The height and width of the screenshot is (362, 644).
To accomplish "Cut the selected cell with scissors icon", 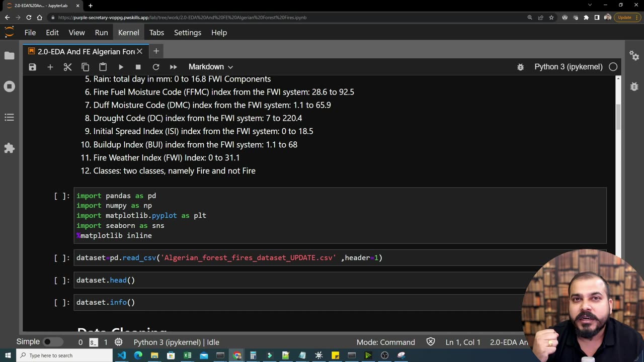I will point(67,67).
